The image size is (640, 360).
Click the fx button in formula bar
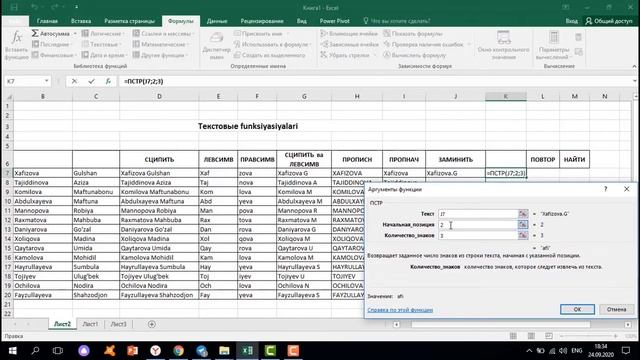pos(108,81)
